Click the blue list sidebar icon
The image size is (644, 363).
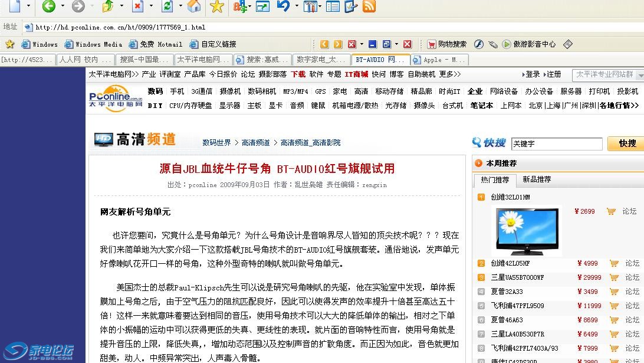click(333, 6)
